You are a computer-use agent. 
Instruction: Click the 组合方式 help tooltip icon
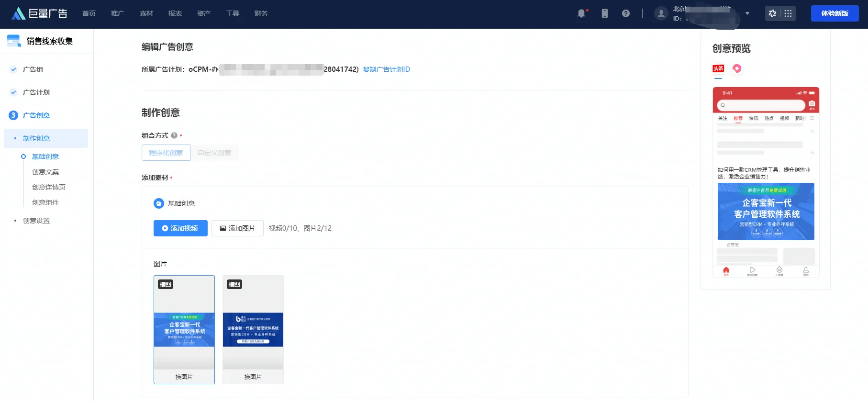pos(174,135)
